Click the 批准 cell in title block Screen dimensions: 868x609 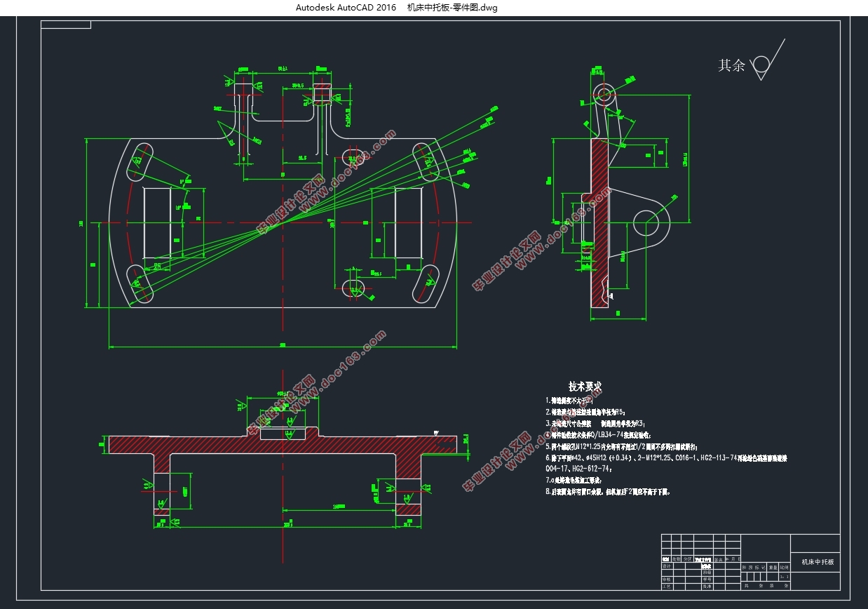point(707,587)
